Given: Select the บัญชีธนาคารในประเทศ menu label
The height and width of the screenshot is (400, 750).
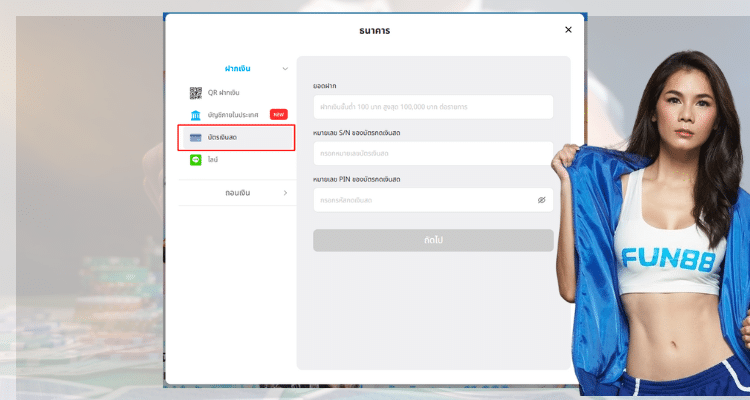Looking at the screenshot, I should (x=234, y=115).
